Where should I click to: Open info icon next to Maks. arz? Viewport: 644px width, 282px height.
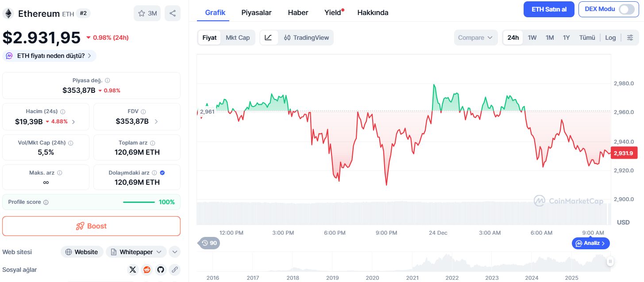60,173
